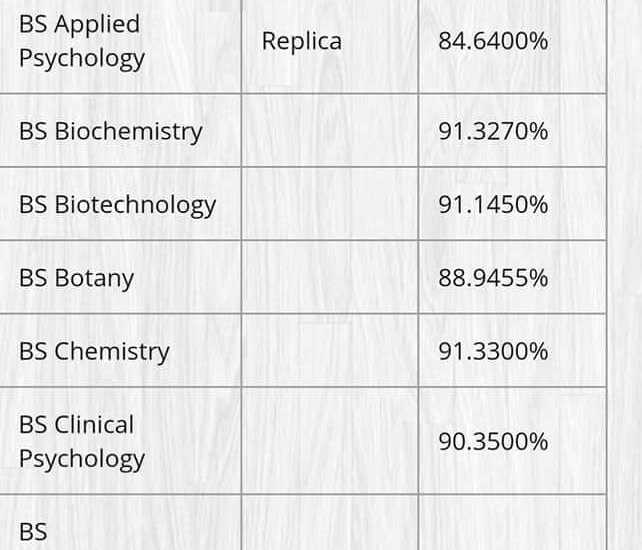Click the 91.1450% percentage cell
The image size is (642, 550).
493,204
